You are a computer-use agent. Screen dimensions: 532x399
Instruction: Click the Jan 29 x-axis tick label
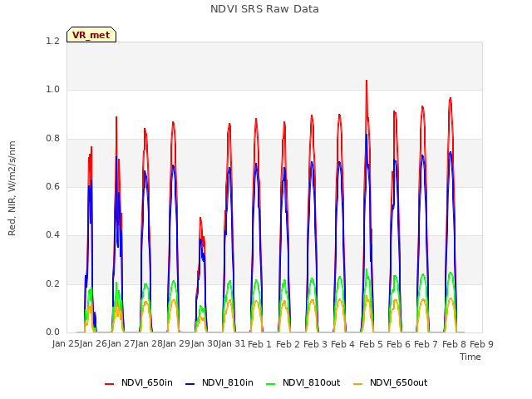[177, 343]
